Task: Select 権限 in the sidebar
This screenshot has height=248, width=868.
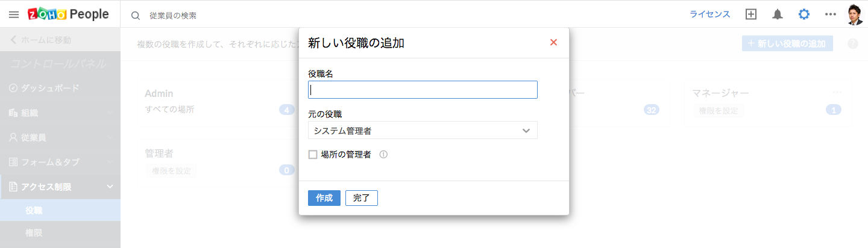Action: 34,232
